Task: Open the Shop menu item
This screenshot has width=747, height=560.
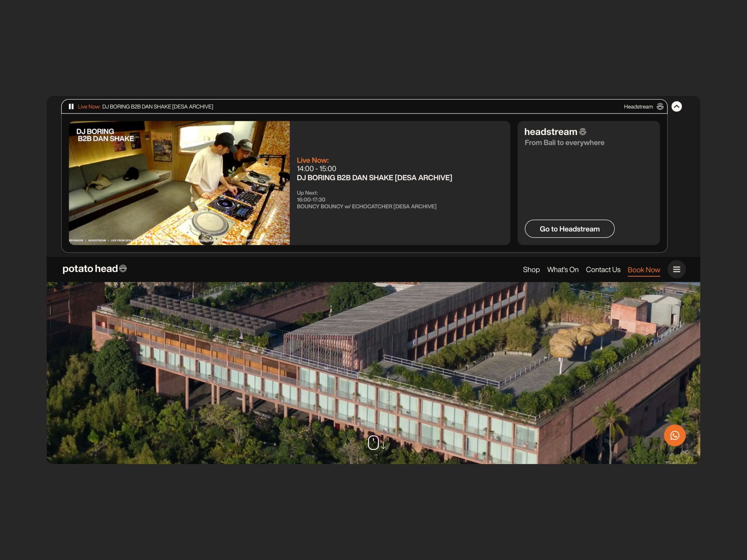Action: (531, 270)
